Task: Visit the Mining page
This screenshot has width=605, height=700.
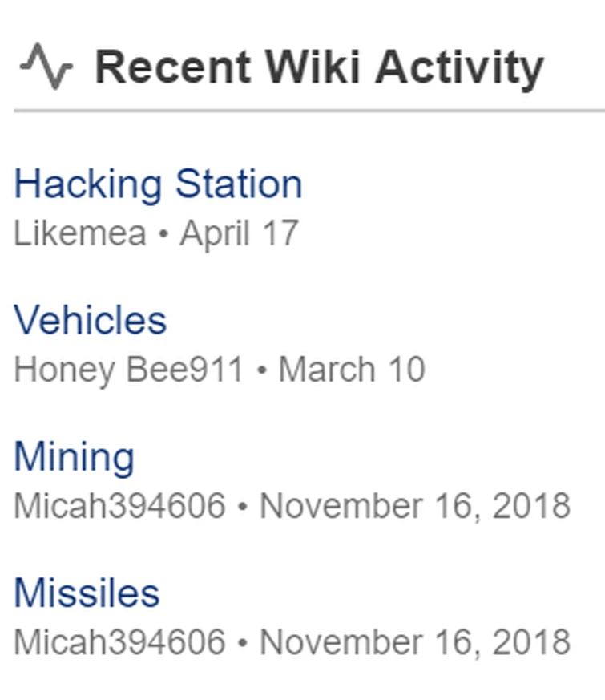Action: coord(75,457)
